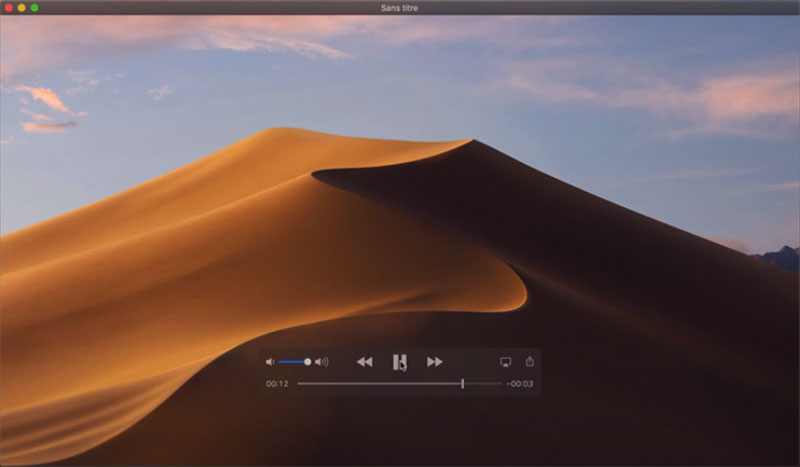Click the window title Sans titre
This screenshot has height=467, width=800.
(399, 8)
